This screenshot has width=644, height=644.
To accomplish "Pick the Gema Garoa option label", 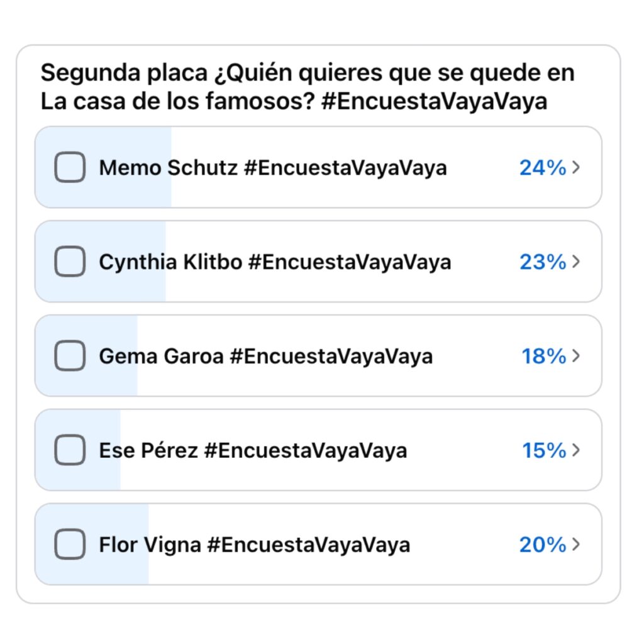I will tap(266, 356).
